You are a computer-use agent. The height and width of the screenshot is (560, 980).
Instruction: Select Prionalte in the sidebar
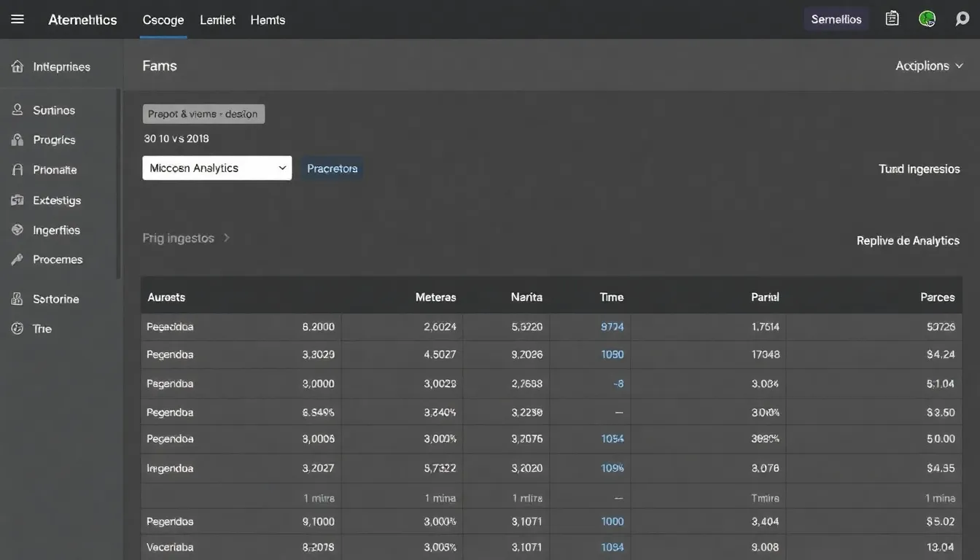point(55,169)
